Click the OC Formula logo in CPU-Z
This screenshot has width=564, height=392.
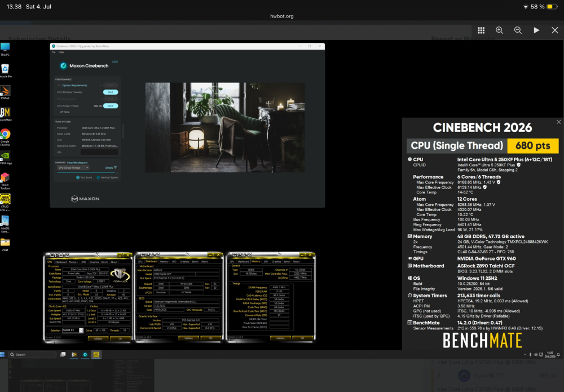coord(121,275)
